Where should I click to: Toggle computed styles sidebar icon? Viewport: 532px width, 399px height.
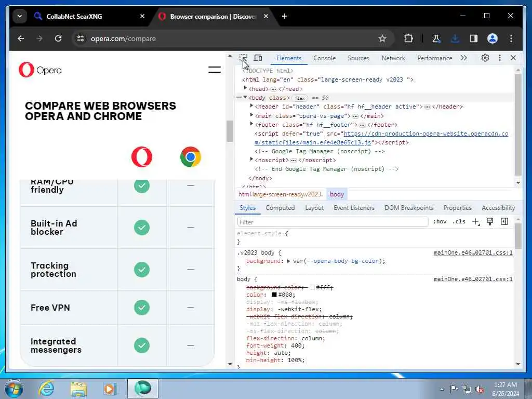pos(504,221)
